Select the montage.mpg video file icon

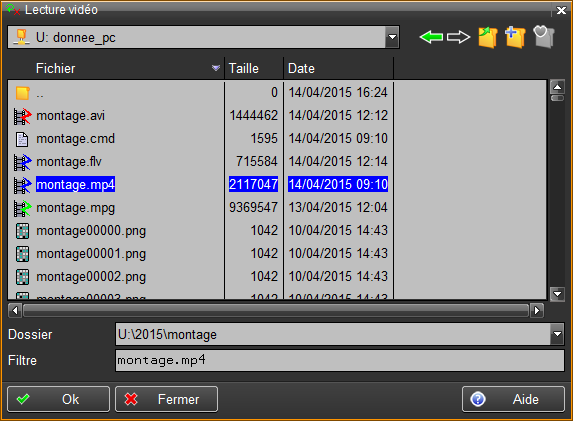pyautogui.click(x=22, y=208)
